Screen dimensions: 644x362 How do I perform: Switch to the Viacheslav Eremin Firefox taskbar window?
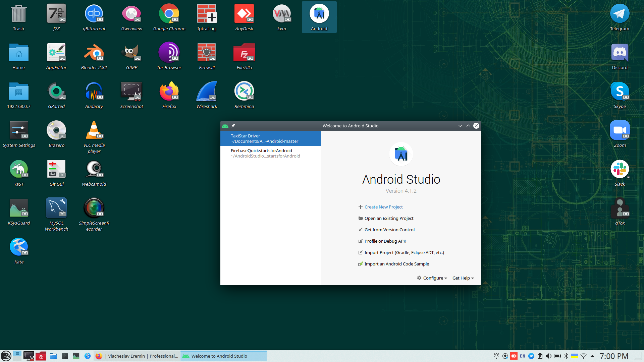pyautogui.click(x=138, y=356)
